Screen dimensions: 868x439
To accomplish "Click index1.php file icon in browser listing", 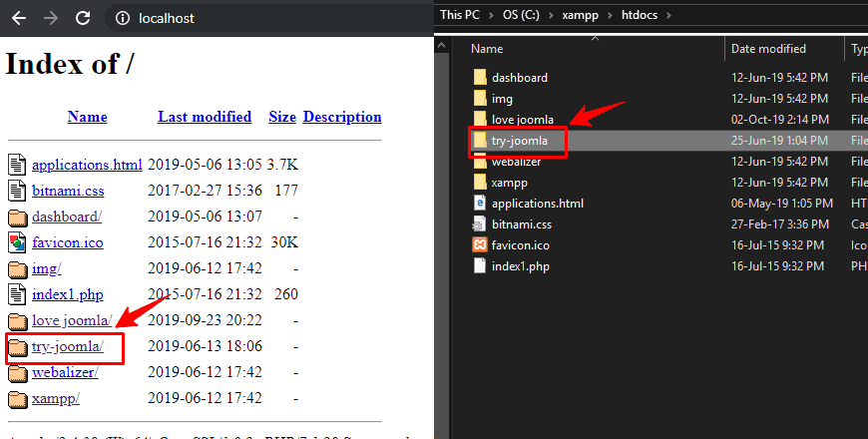I will 17,294.
